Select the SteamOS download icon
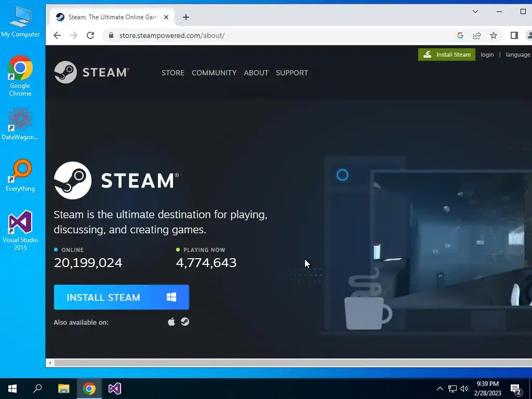This screenshot has width=532, height=399. [x=185, y=322]
